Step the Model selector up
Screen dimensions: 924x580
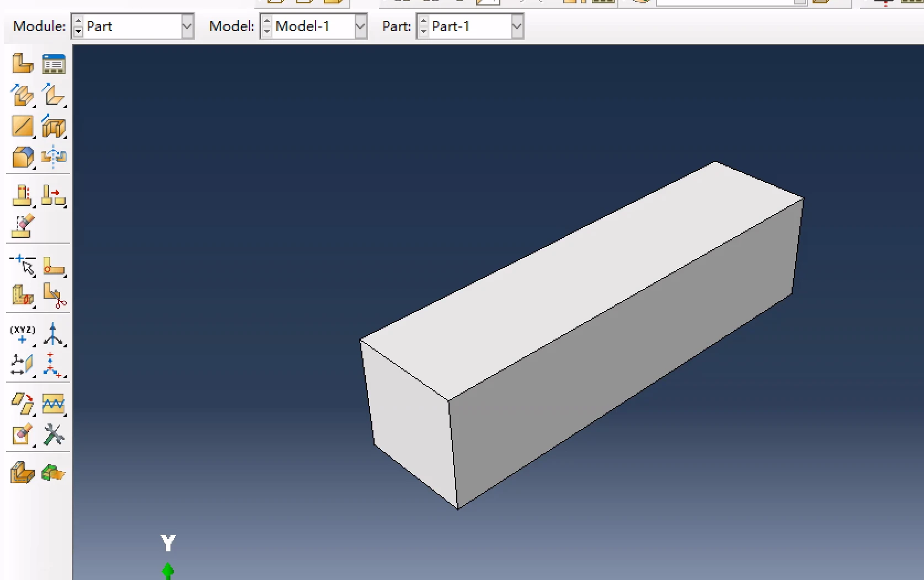(x=267, y=21)
